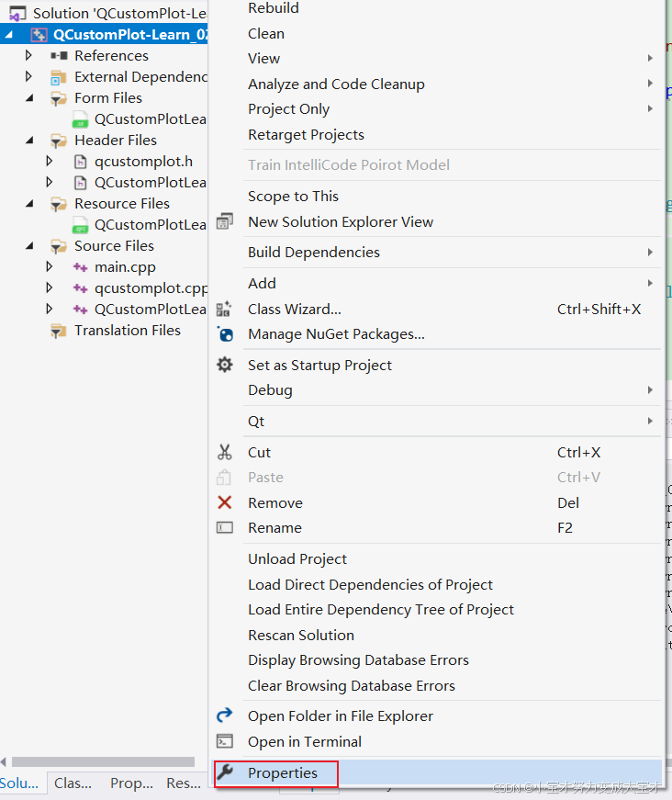Click the QCustomPlot-Learn project icon
The height and width of the screenshot is (800, 672).
click(x=39, y=35)
